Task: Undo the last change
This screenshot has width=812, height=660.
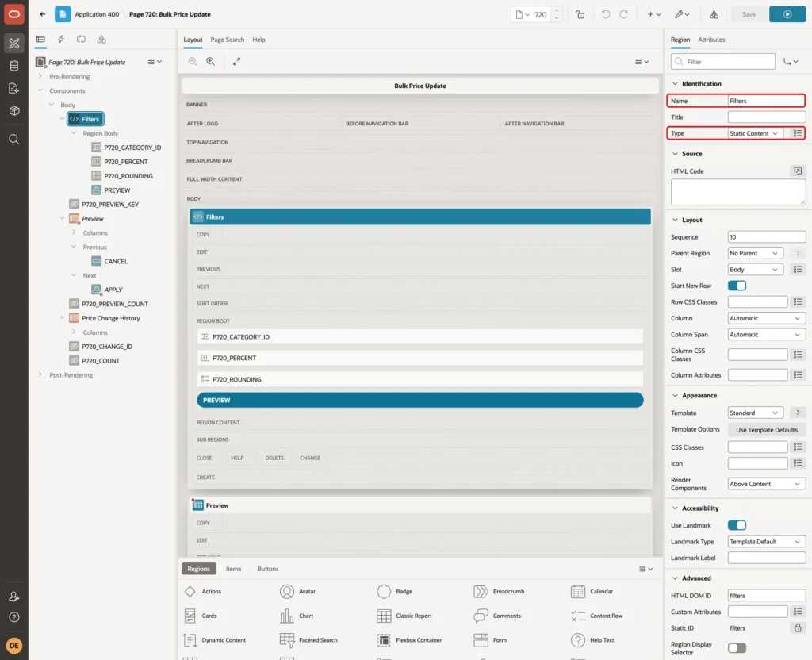Action: click(x=605, y=14)
